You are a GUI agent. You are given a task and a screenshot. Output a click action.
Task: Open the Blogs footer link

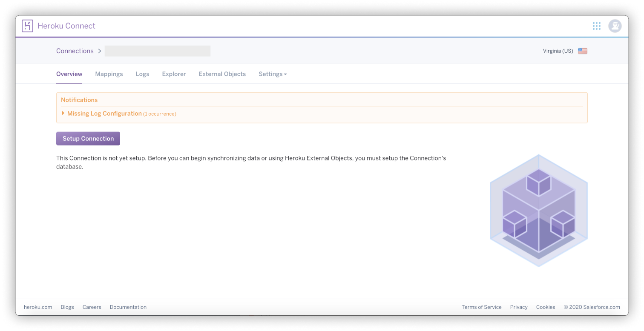[67, 307]
